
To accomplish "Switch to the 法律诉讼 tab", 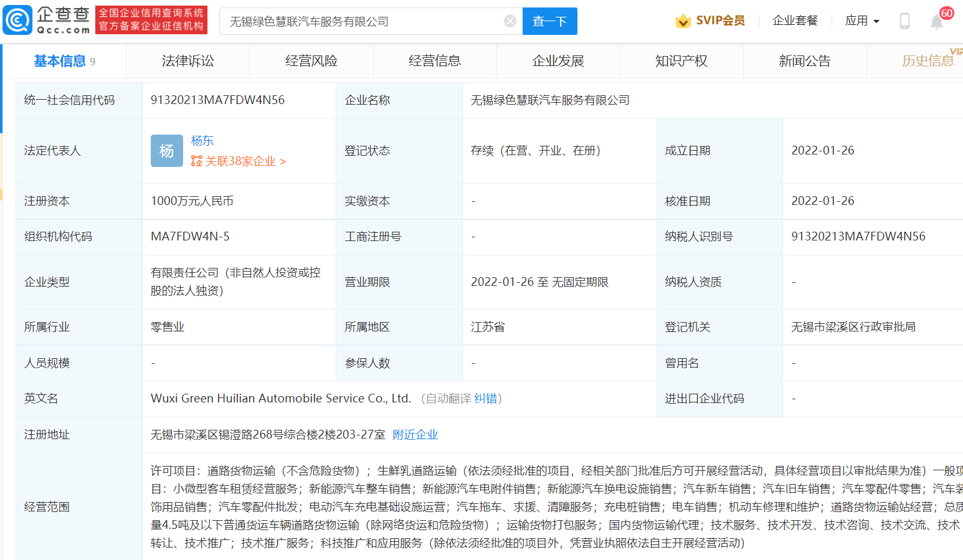I will coord(187,61).
